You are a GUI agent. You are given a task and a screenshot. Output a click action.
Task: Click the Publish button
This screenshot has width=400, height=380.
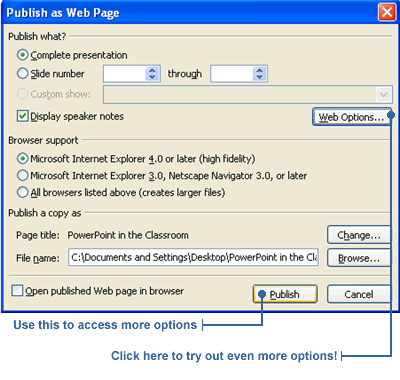pyautogui.click(x=285, y=294)
